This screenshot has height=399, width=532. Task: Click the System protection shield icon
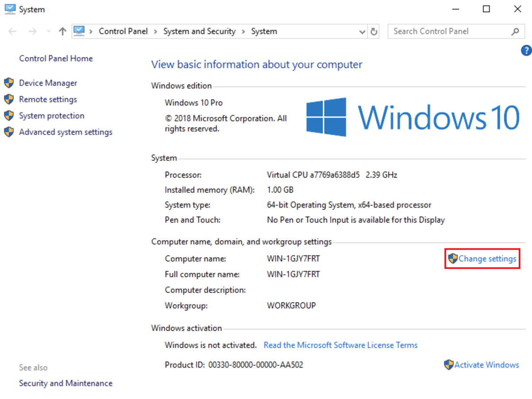click(9, 116)
